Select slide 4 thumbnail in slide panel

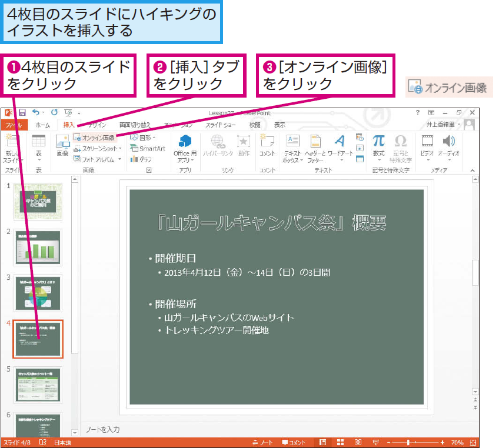point(38,339)
